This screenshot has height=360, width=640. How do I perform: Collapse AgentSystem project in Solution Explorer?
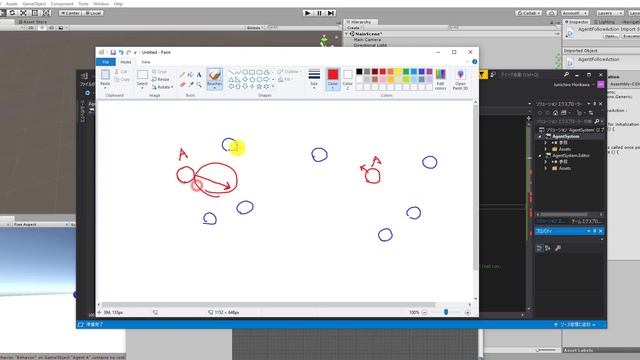[x=540, y=136]
